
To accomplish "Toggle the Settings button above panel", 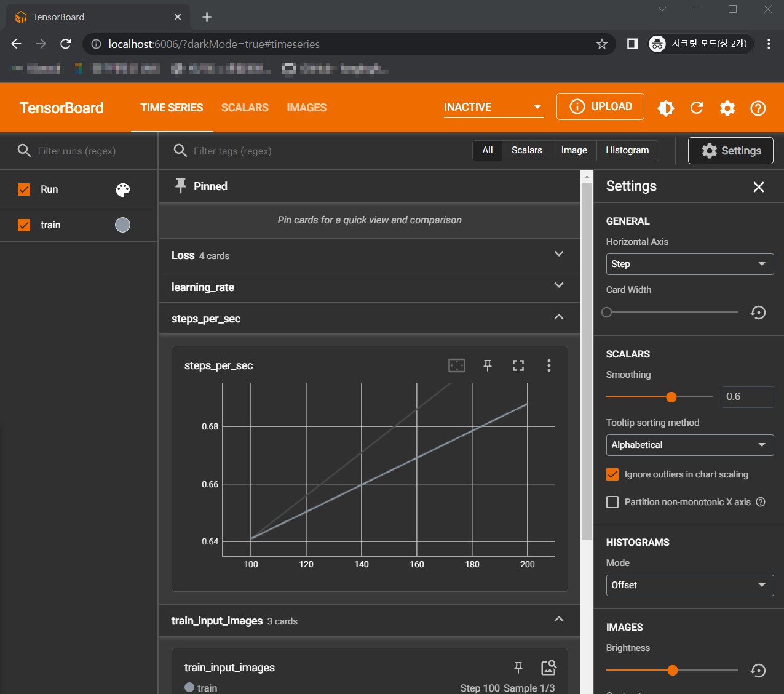I will coord(731,151).
